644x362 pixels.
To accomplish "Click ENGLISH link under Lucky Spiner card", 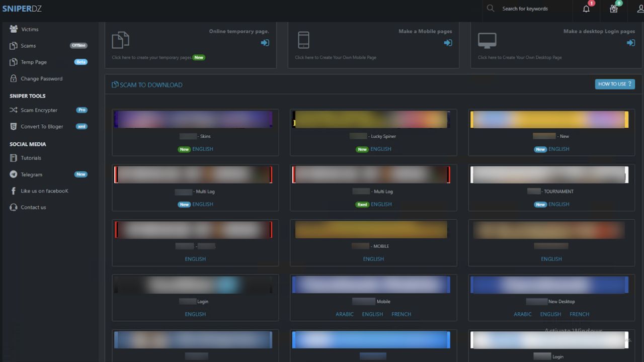I will [381, 149].
